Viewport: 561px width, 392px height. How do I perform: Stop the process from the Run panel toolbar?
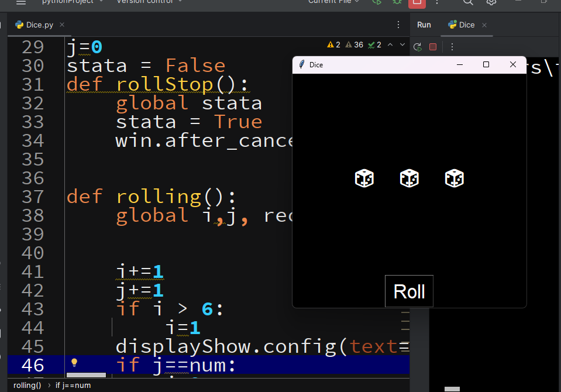433,47
